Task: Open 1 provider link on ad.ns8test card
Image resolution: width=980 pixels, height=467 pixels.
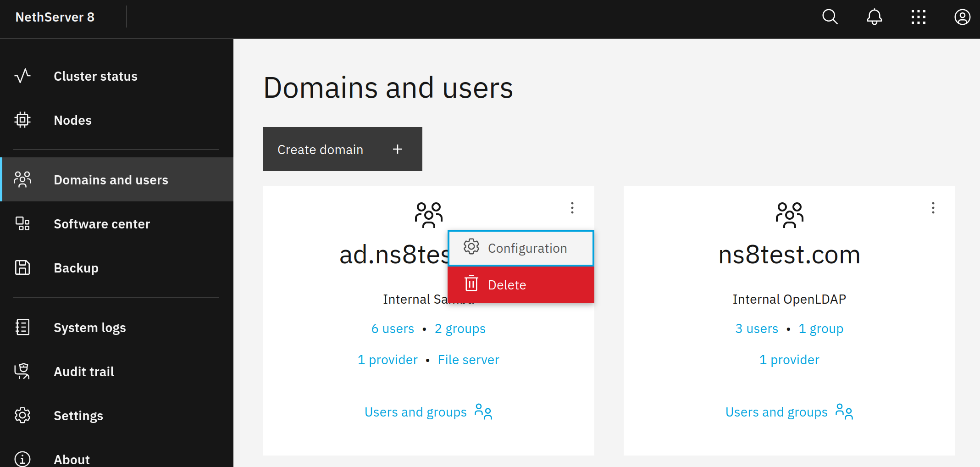Action: pos(388,360)
